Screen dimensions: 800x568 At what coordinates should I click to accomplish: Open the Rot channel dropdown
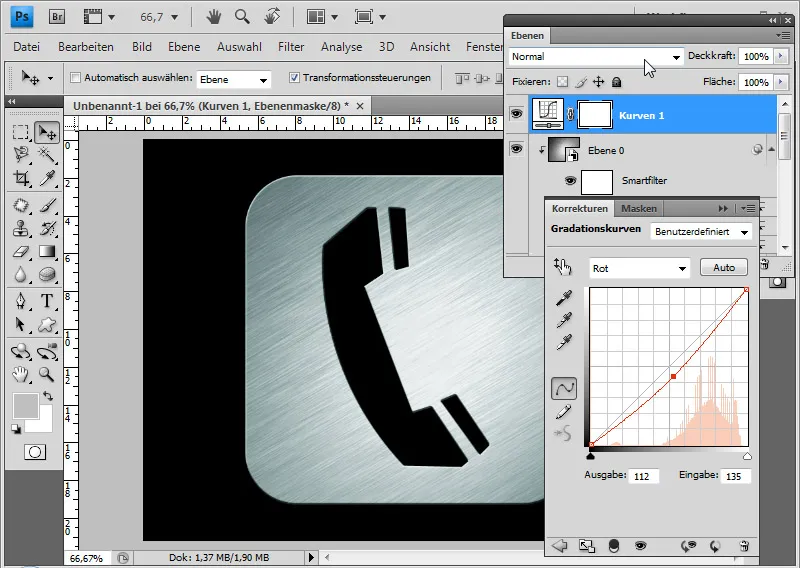[x=639, y=268]
